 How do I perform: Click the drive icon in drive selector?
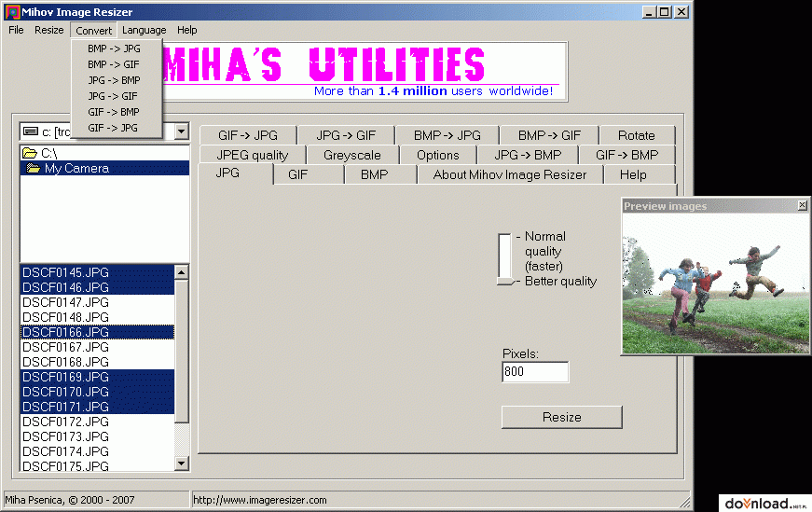[31, 131]
